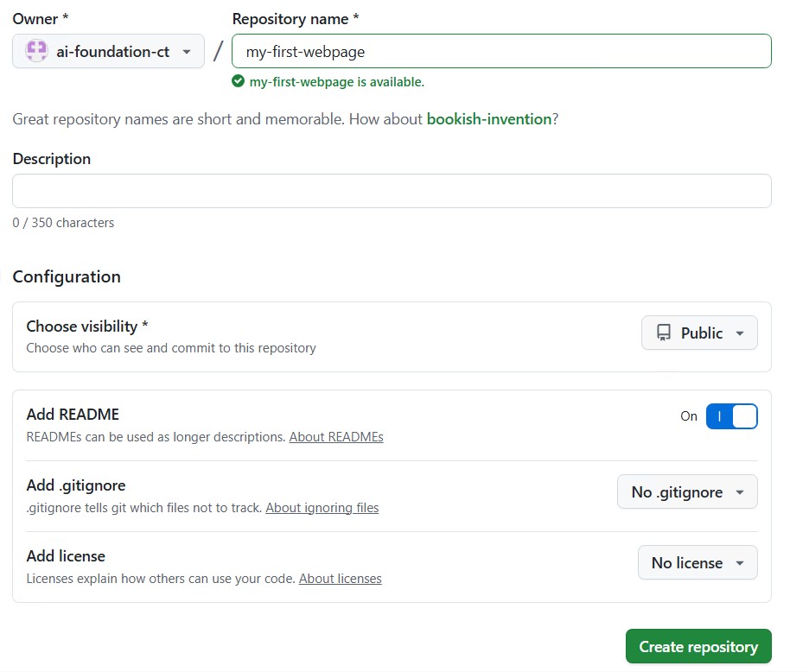Viewport: 809px width, 672px height.
Task: Click the green availability checkmark icon
Action: click(239, 80)
